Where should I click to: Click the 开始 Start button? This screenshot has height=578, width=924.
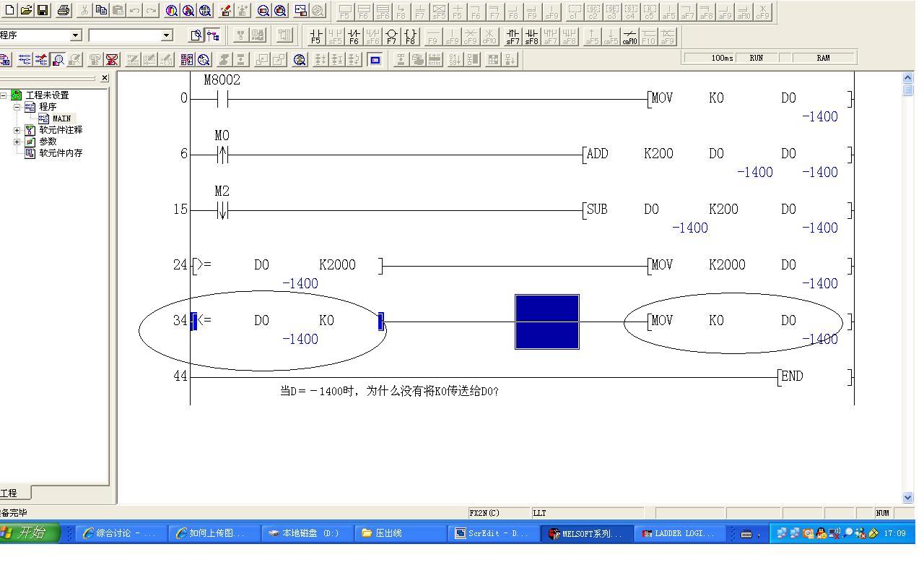(29, 533)
